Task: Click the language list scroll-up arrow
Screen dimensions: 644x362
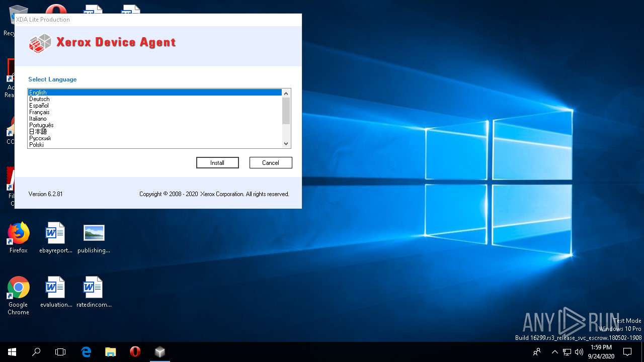Action: click(x=286, y=93)
